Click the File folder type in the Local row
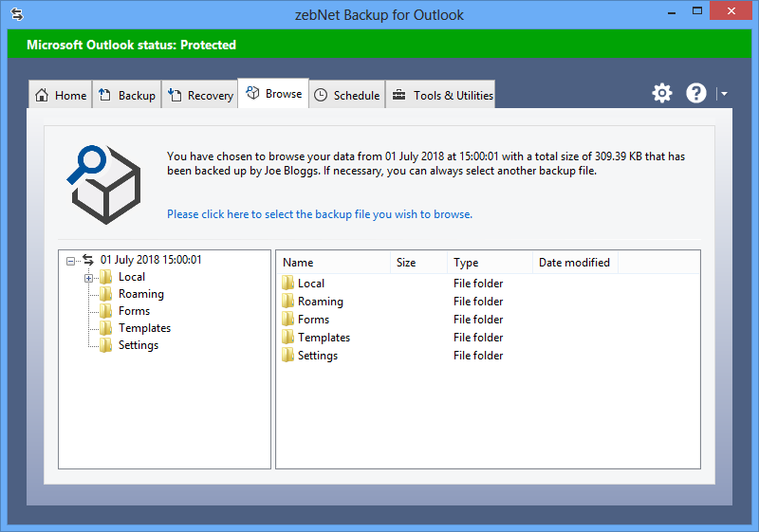The width and height of the screenshot is (759, 532). 478,284
